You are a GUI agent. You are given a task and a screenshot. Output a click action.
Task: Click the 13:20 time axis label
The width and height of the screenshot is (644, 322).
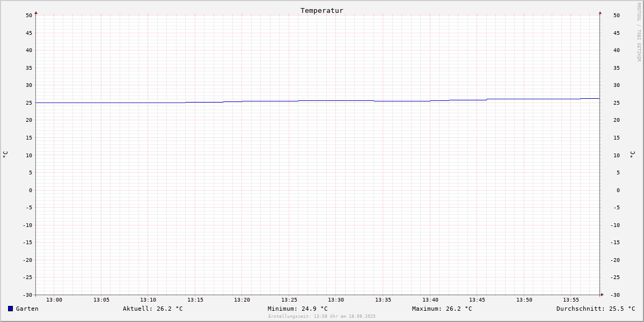tap(242, 300)
